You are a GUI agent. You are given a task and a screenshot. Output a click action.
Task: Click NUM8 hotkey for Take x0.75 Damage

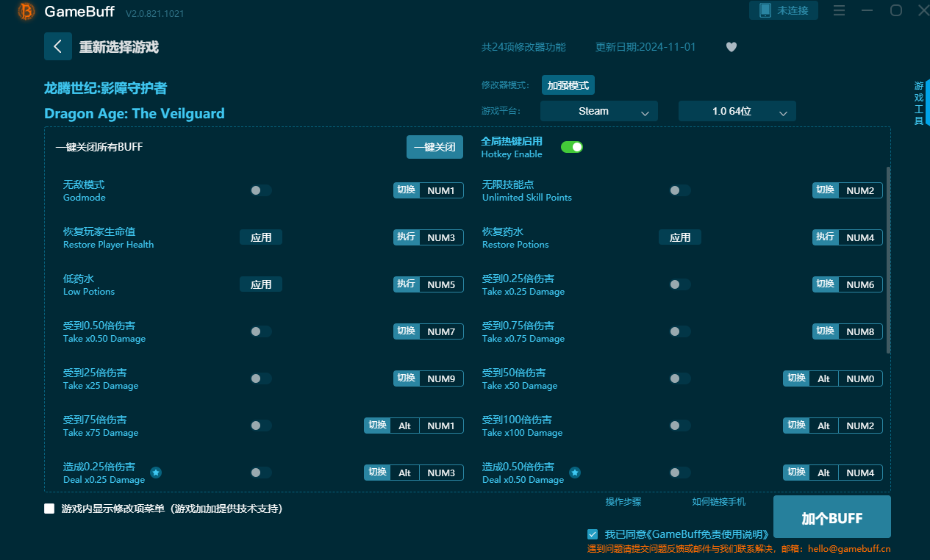(x=860, y=331)
